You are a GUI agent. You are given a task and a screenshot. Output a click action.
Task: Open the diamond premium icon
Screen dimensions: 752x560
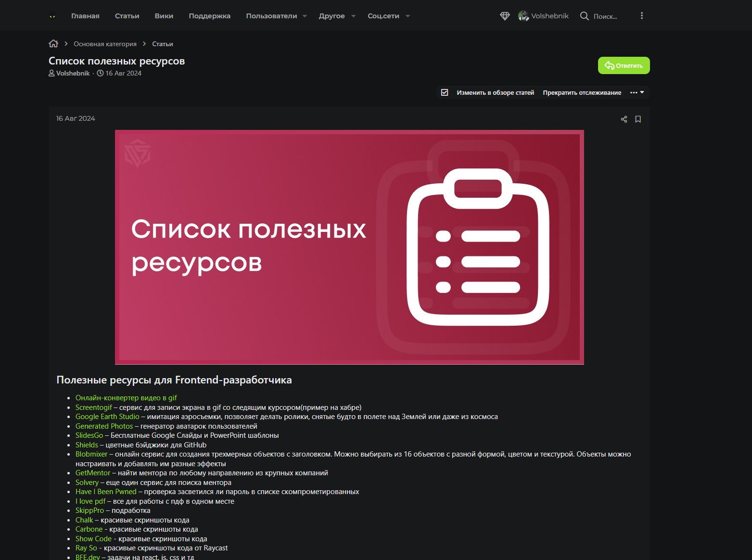coord(505,16)
